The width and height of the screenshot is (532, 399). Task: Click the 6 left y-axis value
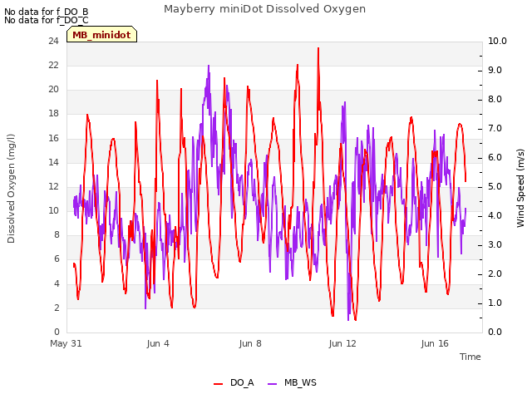(57, 259)
